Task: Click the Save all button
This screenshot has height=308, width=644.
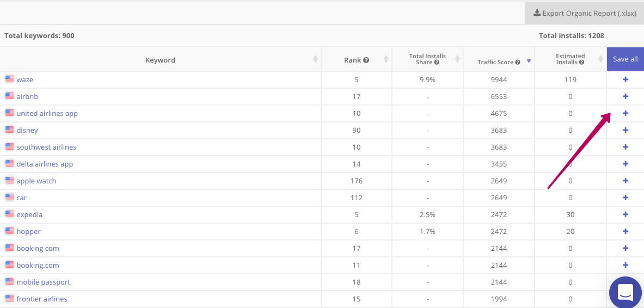Action: (x=625, y=59)
